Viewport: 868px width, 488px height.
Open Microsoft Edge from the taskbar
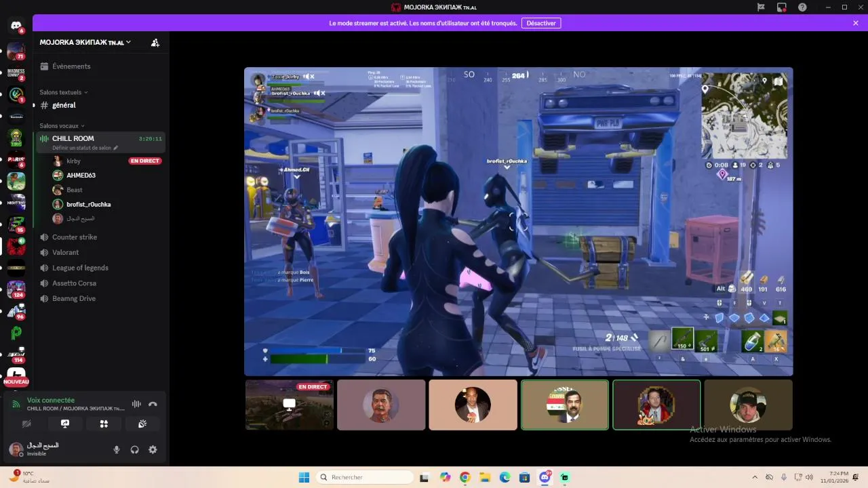click(505, 477)
